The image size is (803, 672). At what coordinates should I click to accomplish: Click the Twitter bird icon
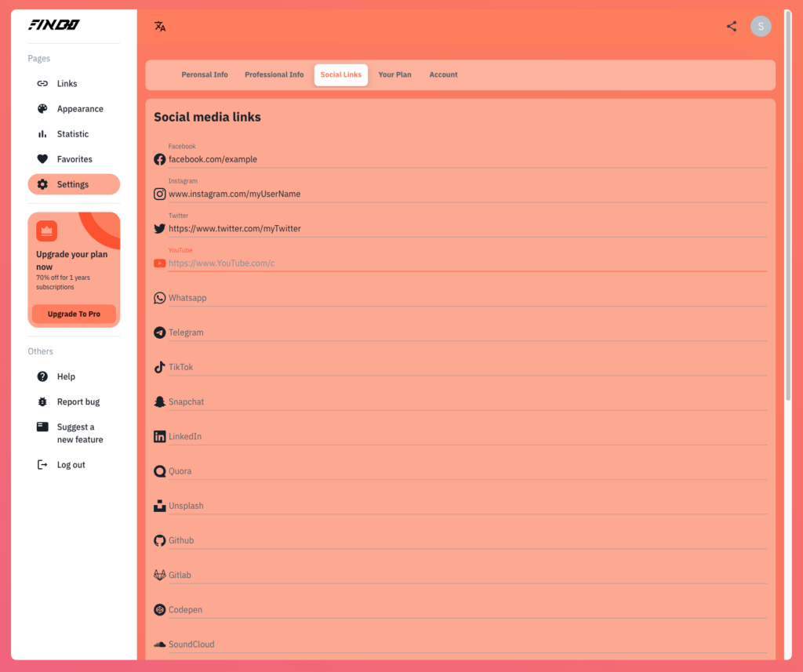(160, 228)
